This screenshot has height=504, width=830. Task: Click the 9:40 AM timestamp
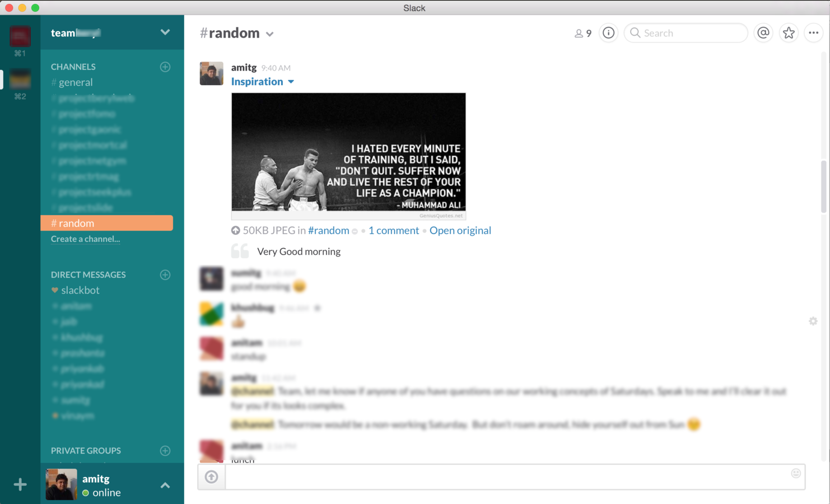click(276, 68)
